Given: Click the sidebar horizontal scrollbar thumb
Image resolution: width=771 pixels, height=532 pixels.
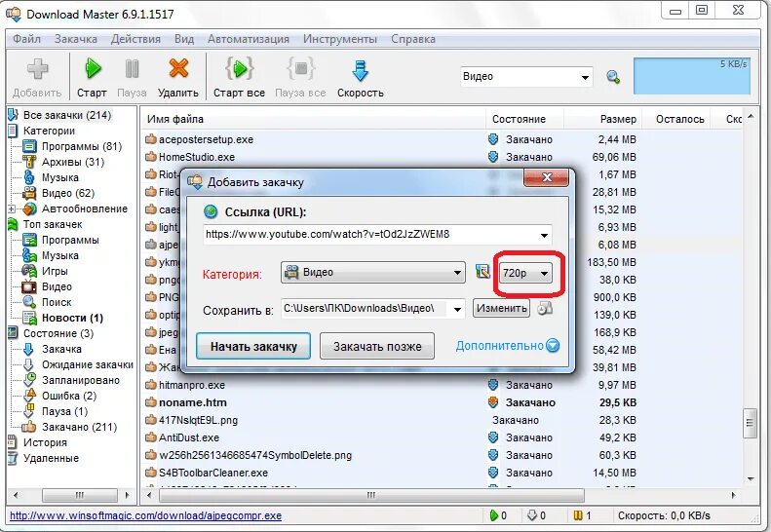Looking at the screenshot, I should (x=80, y=495).
